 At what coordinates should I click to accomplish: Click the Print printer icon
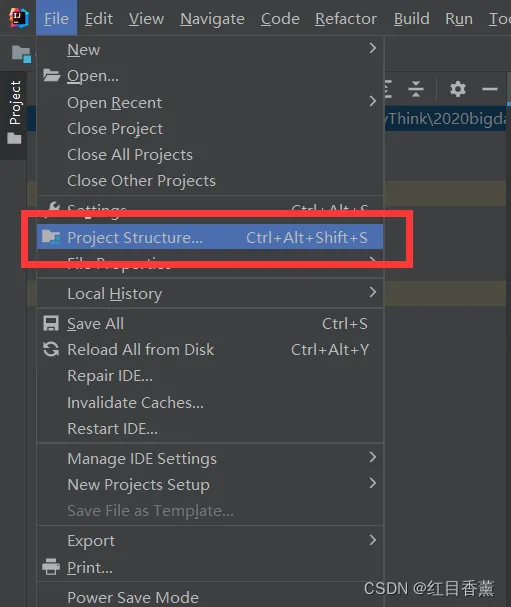pos(51,567)
